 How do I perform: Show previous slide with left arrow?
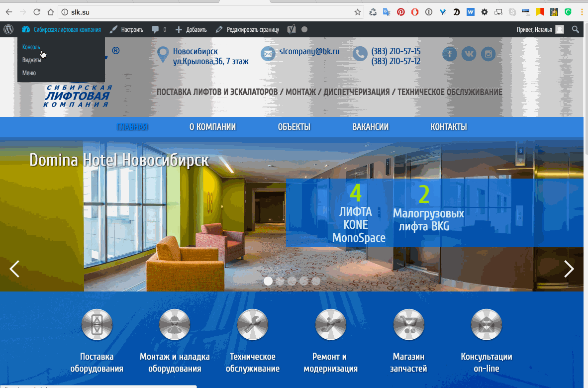click(x=14, y=269)
